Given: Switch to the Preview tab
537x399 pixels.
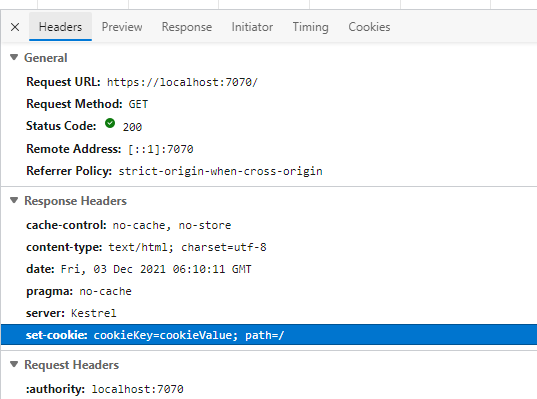Looking at the screenshot, I should coord(122,27).
